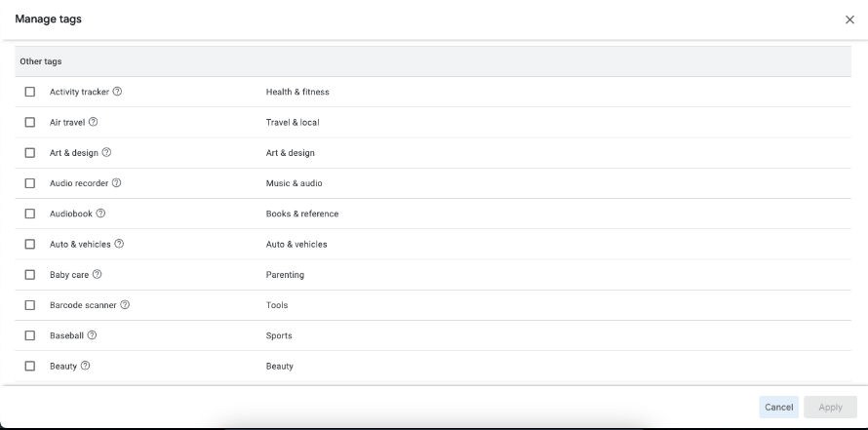This screenshot has height=430, width=868.
Task: Check the Baby care checkbox
Action: click(x=29, y=274)
